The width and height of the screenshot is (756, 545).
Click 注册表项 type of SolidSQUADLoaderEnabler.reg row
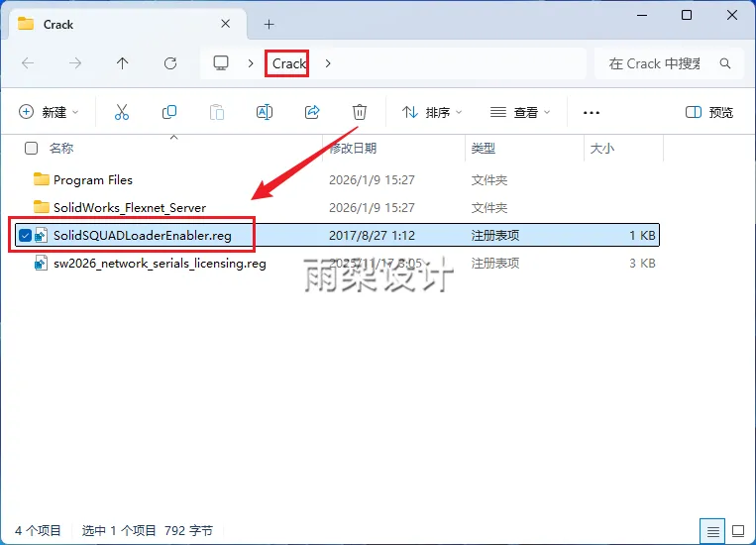click(495, 236)
